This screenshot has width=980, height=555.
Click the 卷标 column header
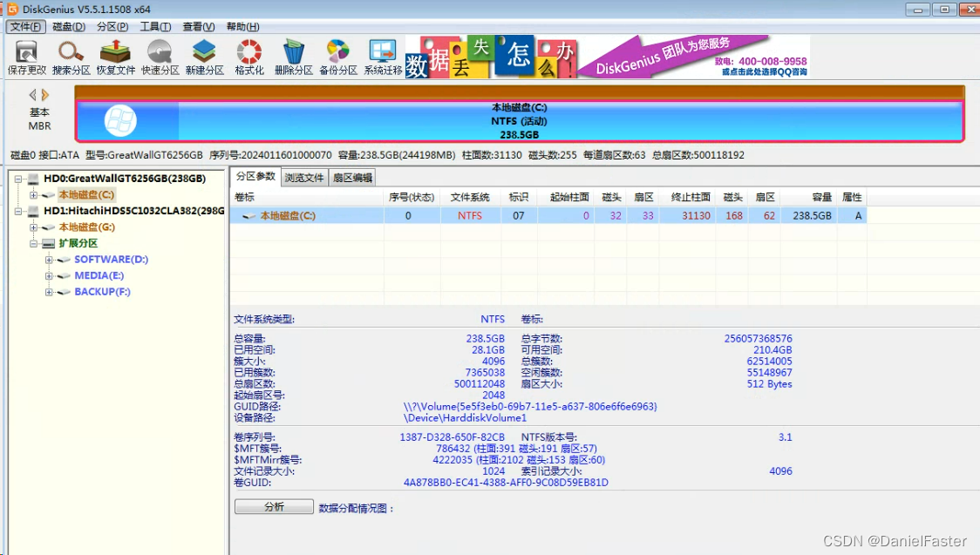(307, 197)
